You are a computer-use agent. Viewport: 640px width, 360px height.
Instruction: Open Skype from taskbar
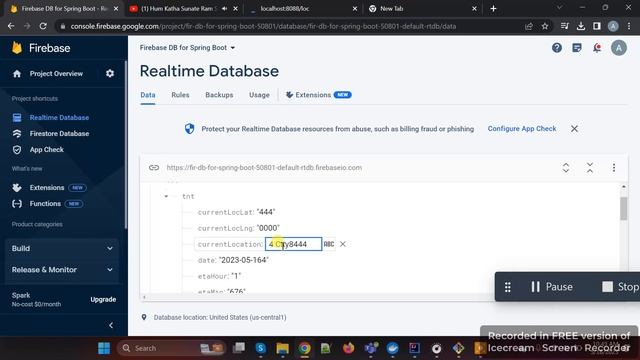[260, 348]
